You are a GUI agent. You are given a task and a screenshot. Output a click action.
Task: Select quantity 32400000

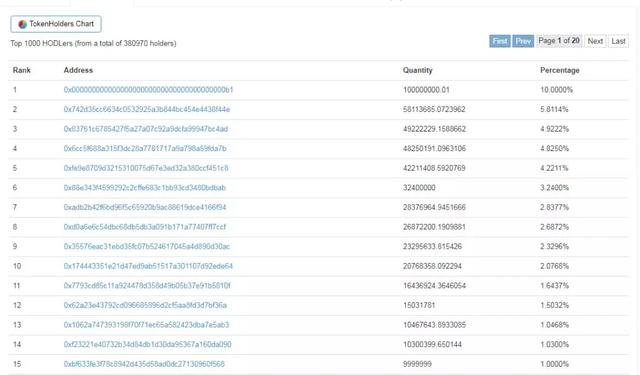(x=419, y=188)
